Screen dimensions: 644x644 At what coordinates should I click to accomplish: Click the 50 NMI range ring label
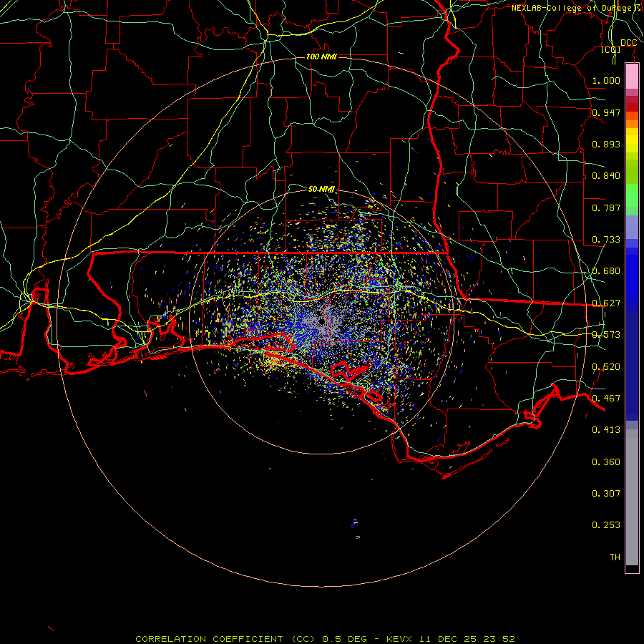(x=321, y=189)
